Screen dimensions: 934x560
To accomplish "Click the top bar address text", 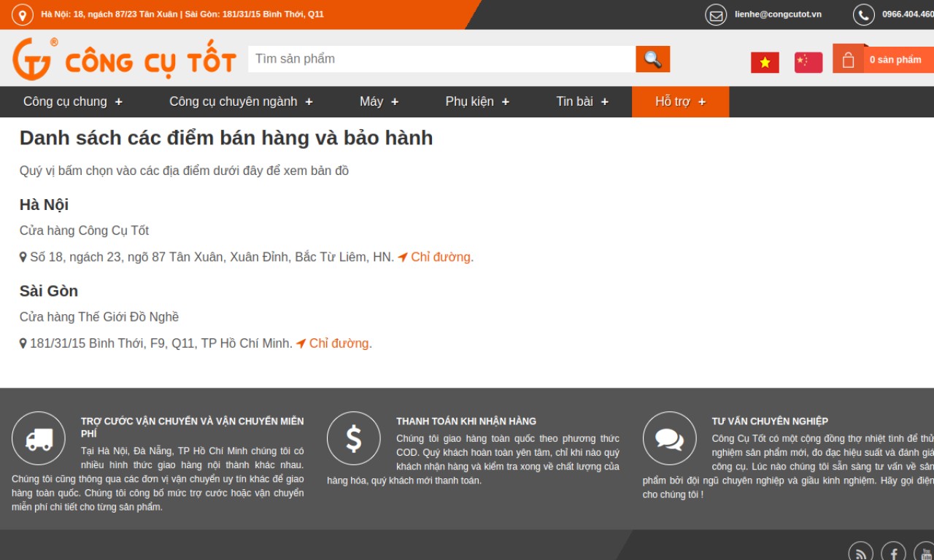I will (182, 15).
